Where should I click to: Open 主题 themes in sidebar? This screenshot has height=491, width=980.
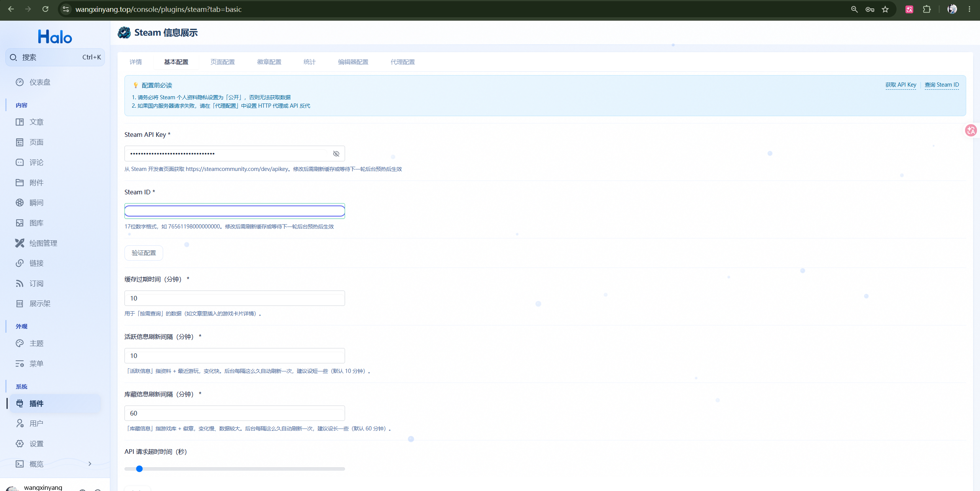pyautogui.click(x=55, y=343)
